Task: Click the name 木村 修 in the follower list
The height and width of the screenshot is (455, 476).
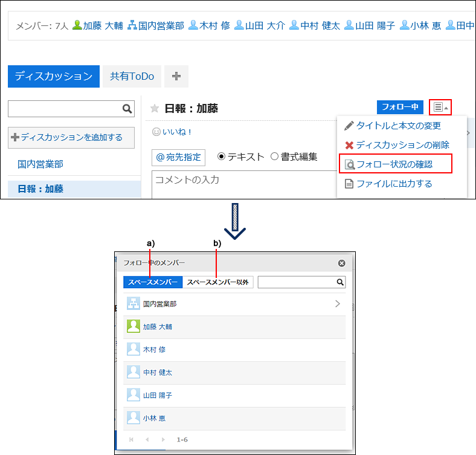Action: pyautogui.click(x=154, y=349)
